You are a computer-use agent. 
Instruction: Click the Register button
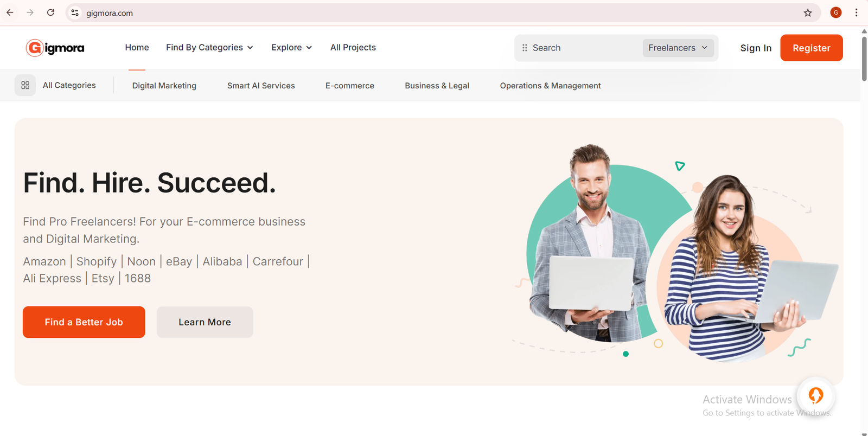812,48
